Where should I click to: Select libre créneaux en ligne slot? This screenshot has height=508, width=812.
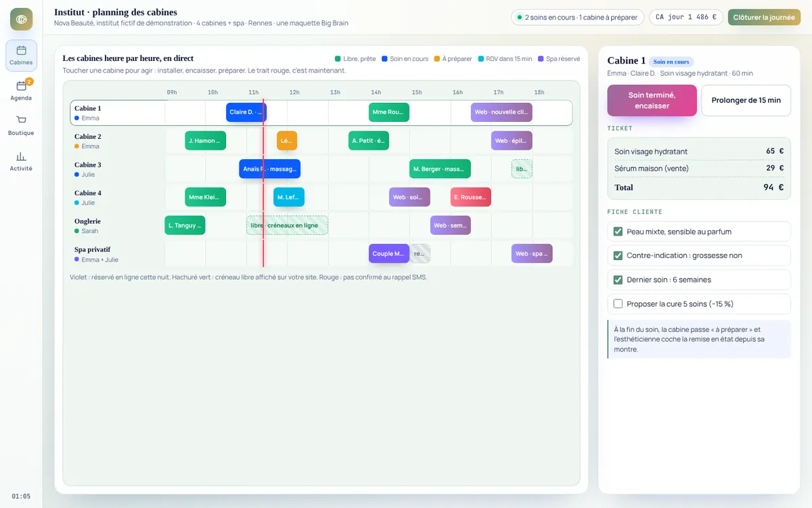[x=287, y=226]
